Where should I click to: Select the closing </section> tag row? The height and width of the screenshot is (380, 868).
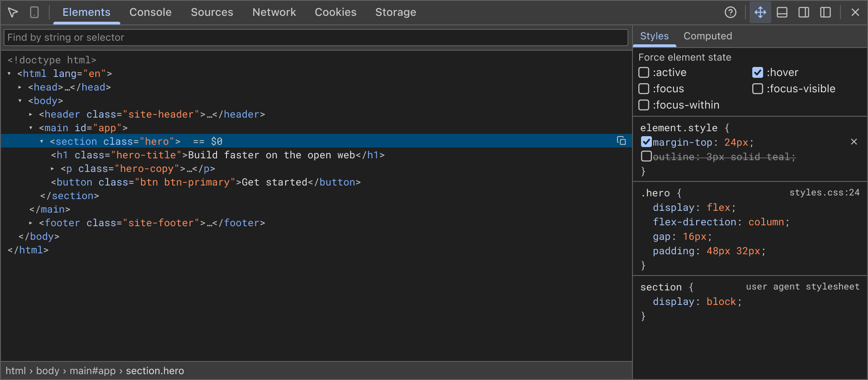[x=316, y=195]
